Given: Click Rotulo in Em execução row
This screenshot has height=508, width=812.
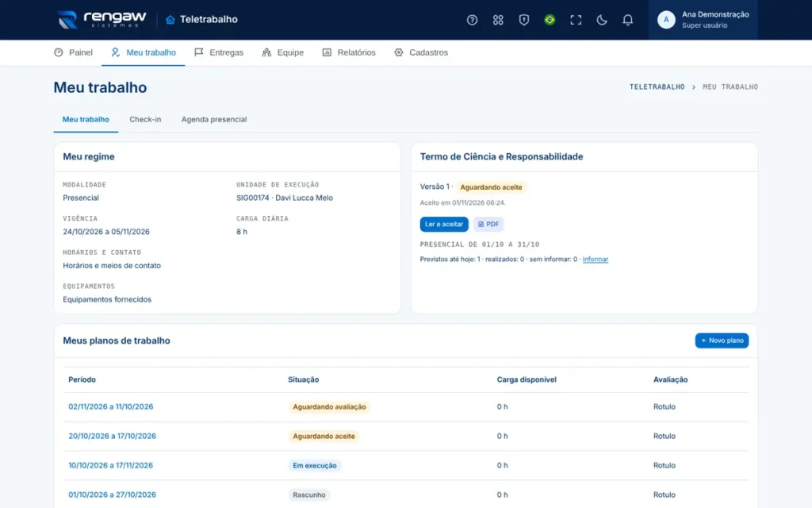Looking at the screenshot, I should (x=665, y=465).
